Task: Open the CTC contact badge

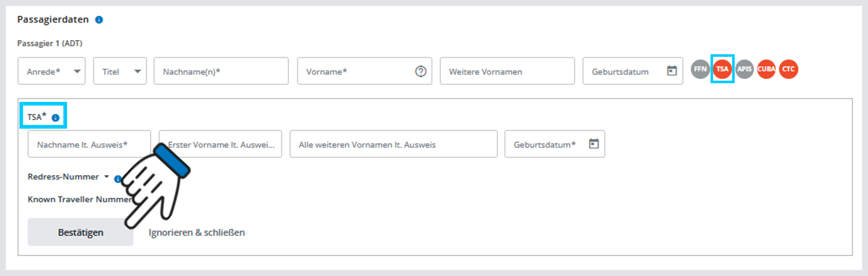Action: 788,69
